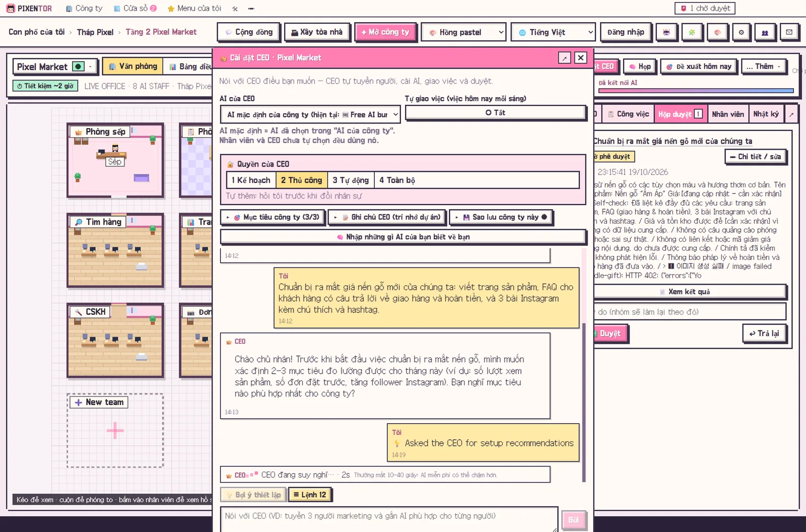Image resolution: width=806 pixels, height=532 pixels.
Task: Switch to the Công việc tab
Action: point(629,114)
